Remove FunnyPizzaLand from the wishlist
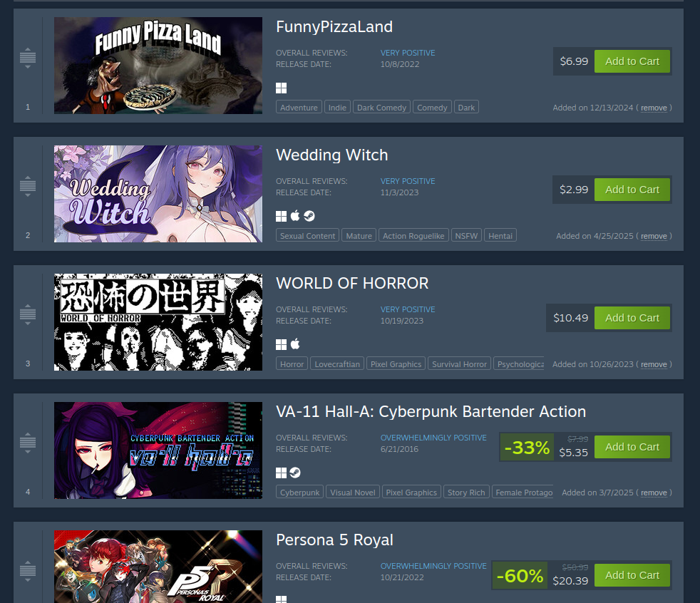 [654, 108]
